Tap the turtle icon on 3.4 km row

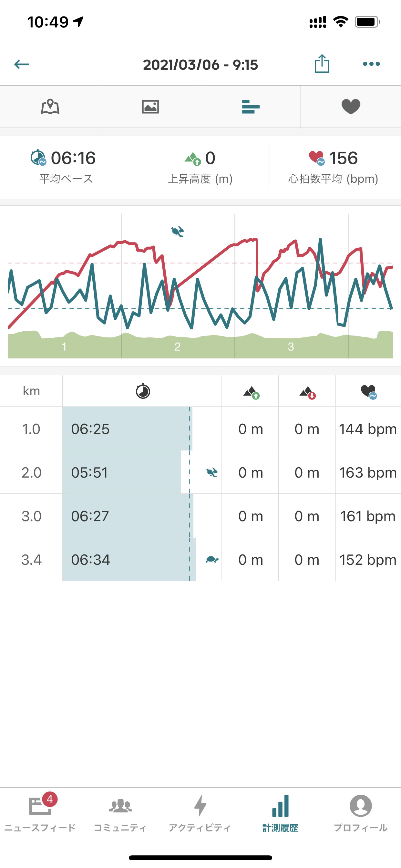point(212,560)
